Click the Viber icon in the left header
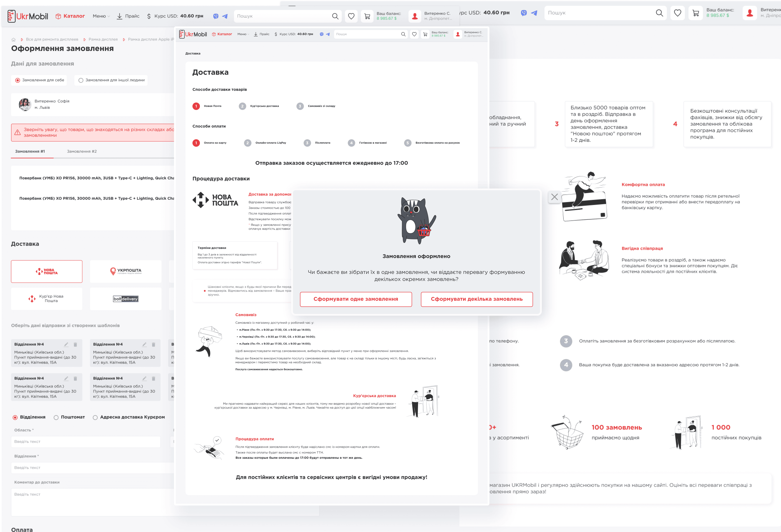 tap(216, 16)
